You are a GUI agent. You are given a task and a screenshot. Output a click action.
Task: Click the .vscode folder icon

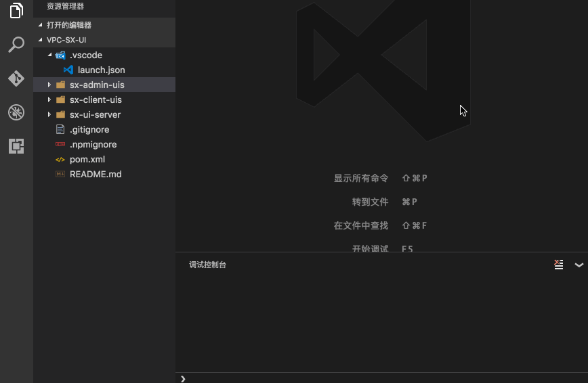pos(60,55)
